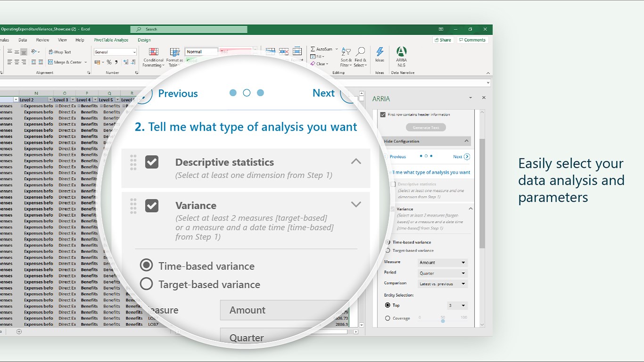The height and width of the screenshot is (362, 644).
Task: Select Time-based variance in magnified view
Action: (146, 265)
